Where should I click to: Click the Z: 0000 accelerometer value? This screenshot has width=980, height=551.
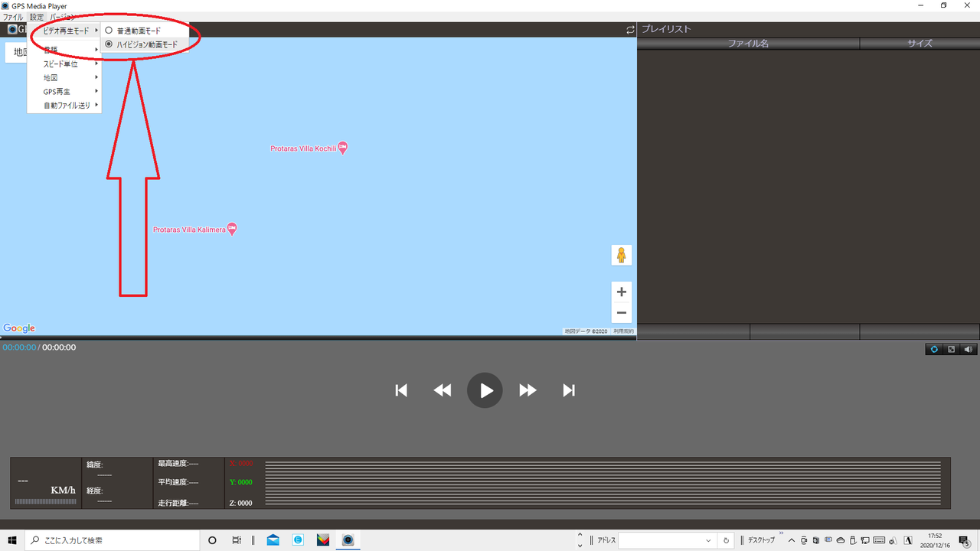pos(240,504)
